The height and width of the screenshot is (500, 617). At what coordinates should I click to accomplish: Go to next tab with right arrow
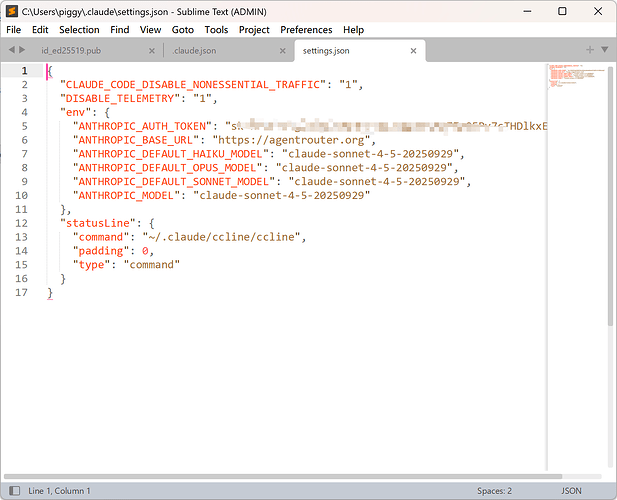point(22,50)
